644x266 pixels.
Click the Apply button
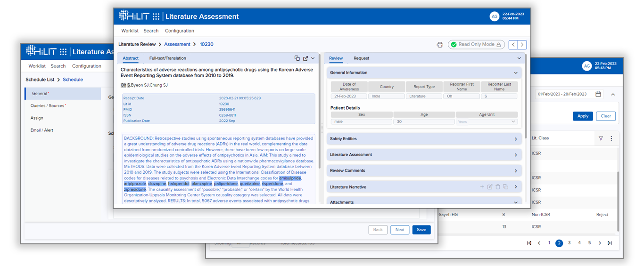583,116
